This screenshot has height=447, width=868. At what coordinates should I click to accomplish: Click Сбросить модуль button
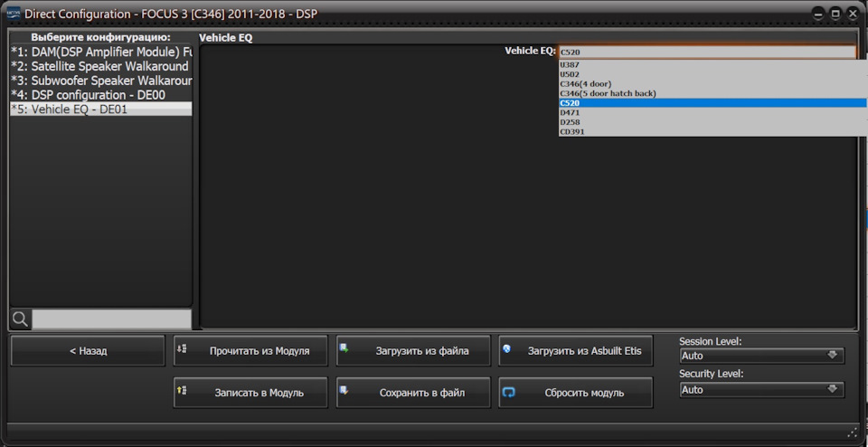(576, 393)
